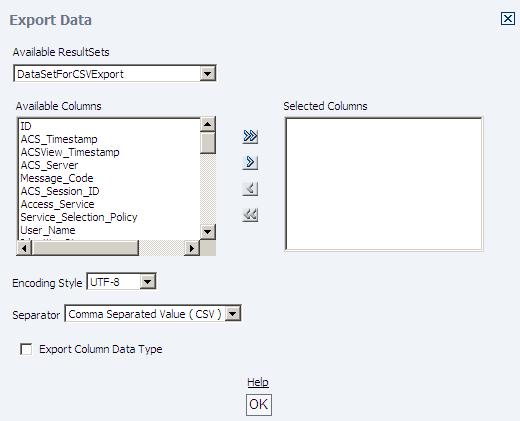The image size is (520, 421).
Task: Enable Export Column Data Type checkbox
Action: tap(26, 349)
